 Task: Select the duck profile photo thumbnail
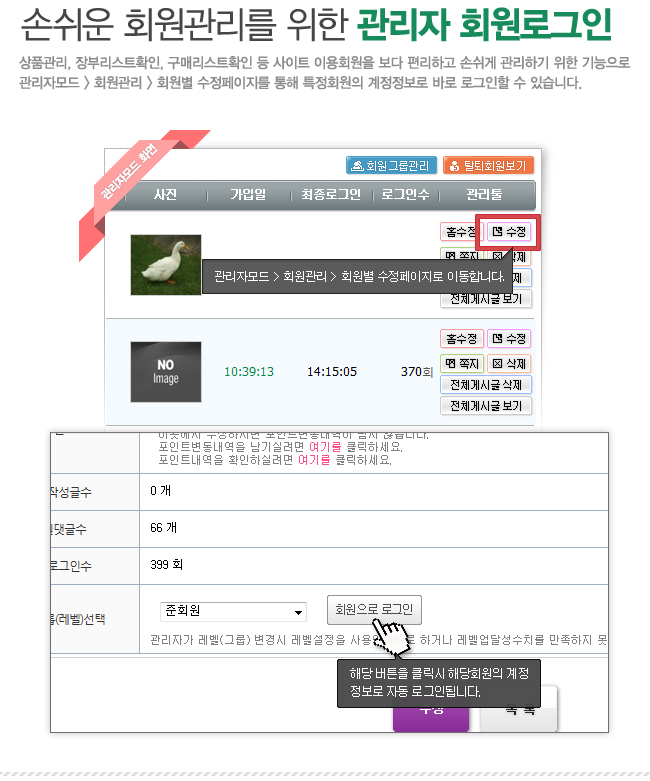click(x=166, y=265)
